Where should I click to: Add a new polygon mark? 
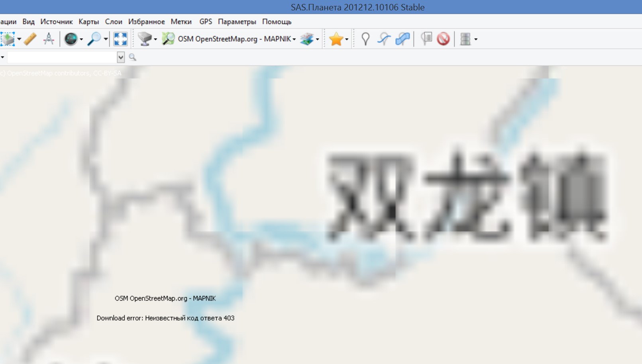pos(402,39)
